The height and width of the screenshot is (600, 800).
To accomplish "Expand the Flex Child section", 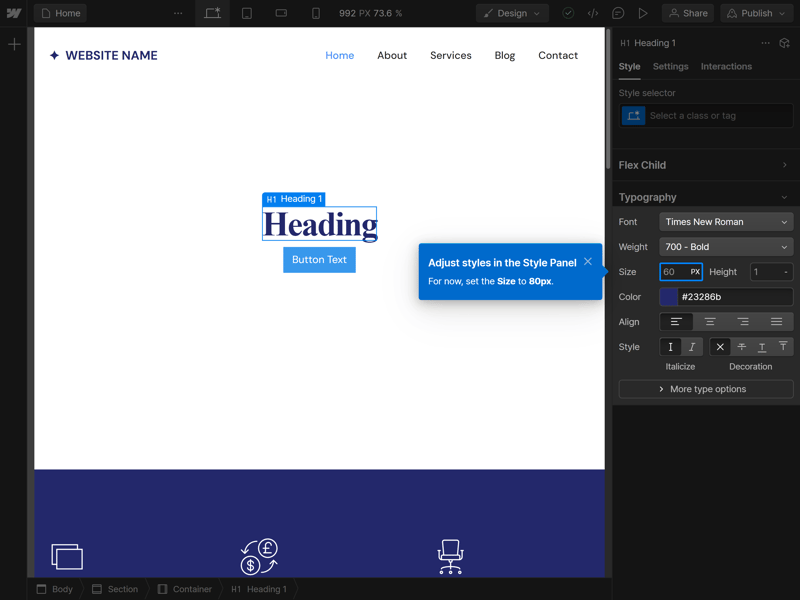I will click(705, 165).
